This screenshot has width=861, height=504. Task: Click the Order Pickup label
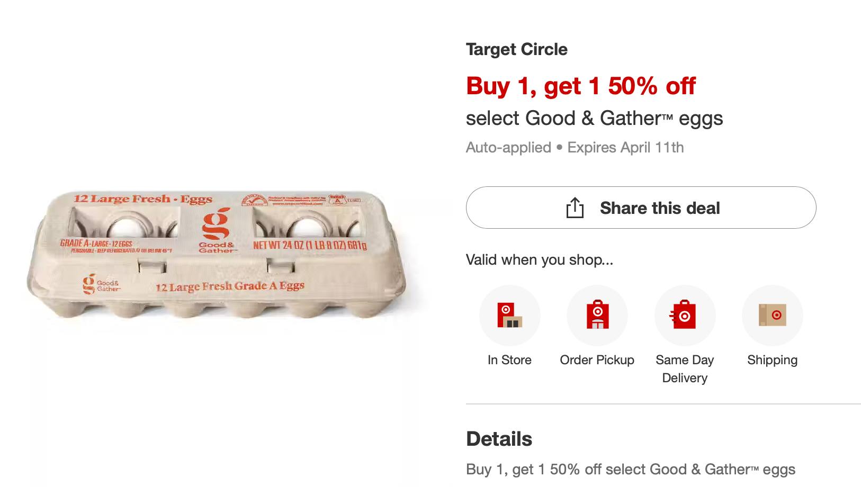click(597, 360)
